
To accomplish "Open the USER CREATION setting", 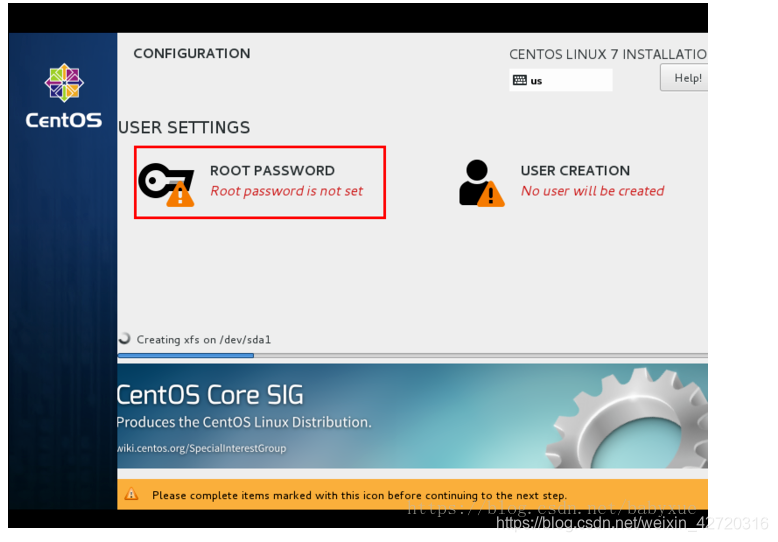I will click(562, 182).
